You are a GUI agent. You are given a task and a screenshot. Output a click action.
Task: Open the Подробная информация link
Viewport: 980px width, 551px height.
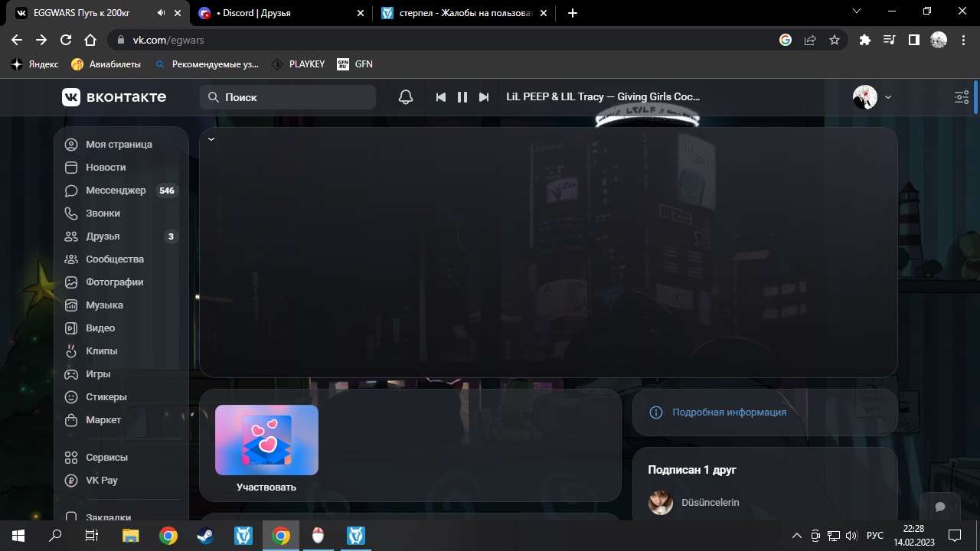point(729,412)
